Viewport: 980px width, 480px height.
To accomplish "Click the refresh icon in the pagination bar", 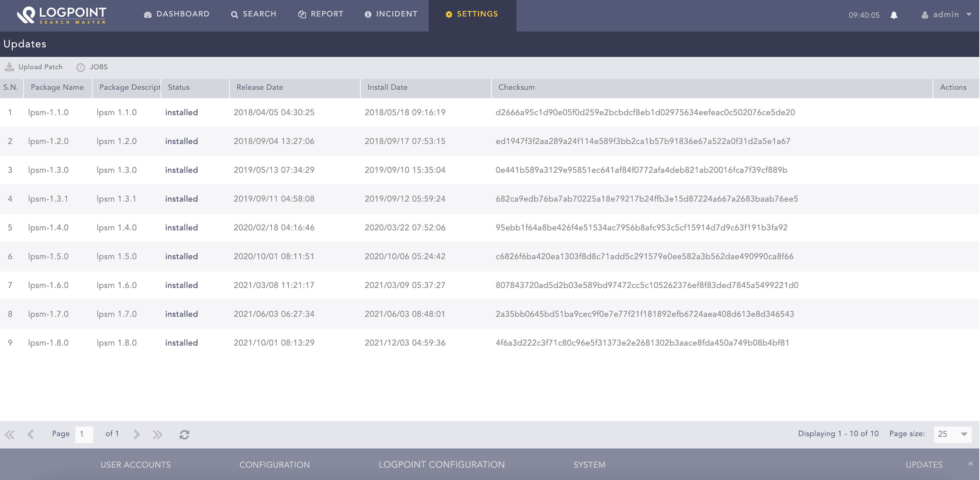I will point(184,434).
